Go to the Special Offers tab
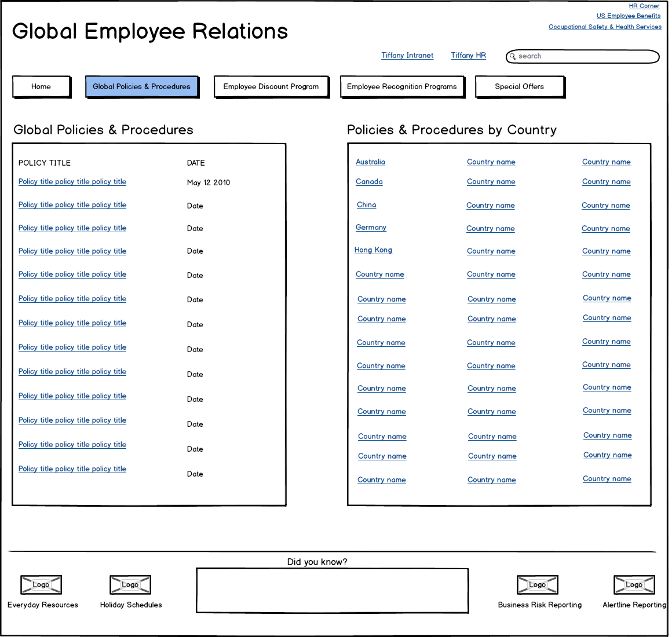Image resolution: width=672 pixels, height=637 pixels. click(520, 86)
